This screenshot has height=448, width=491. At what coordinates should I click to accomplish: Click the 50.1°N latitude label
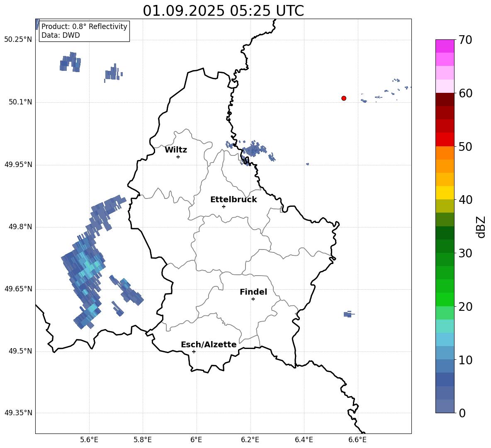[20, 102]
